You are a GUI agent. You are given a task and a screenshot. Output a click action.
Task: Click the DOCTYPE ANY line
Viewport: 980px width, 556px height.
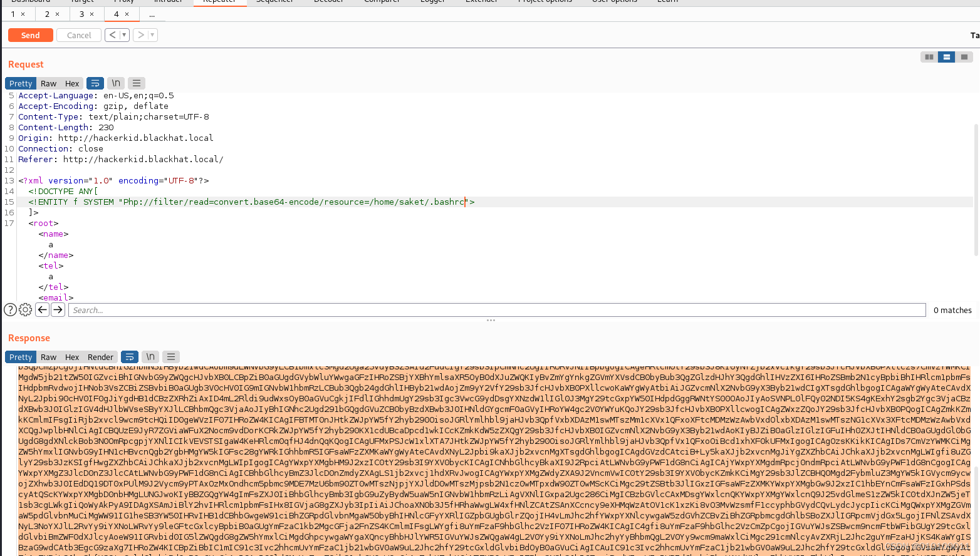tap(63, 191)
